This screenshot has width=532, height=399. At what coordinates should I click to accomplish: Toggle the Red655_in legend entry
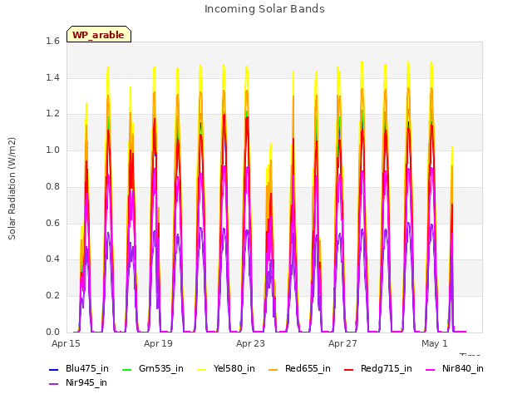pyautogui.click(x=299, y=369)
